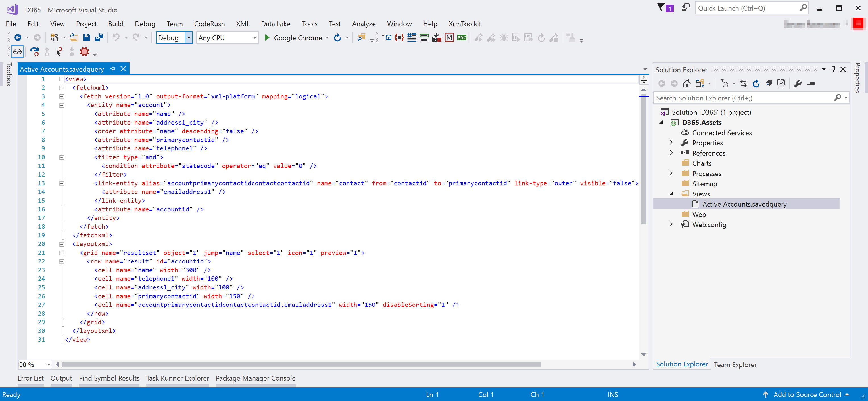Open the Properties side panel tab
868x401 pixels.
tap(857, 77)
